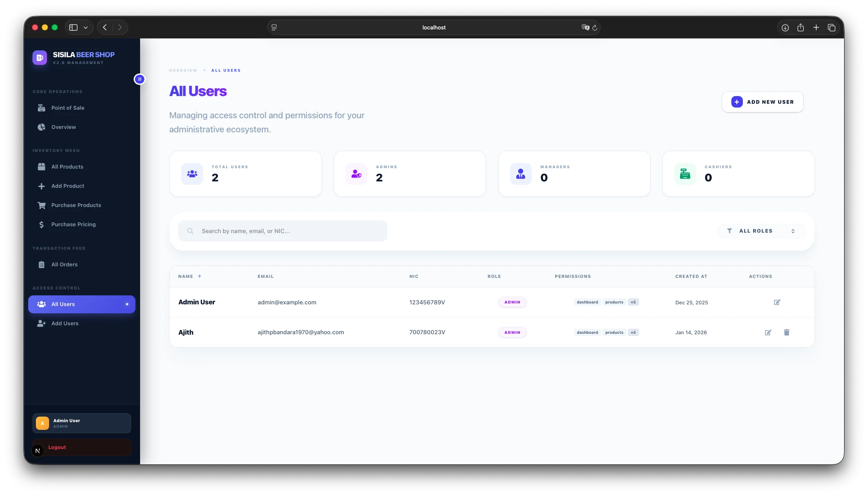The width and height of the screenshot is (868, 496).
Task: Go to Overview in sidebar
Action: pos(82,127)
